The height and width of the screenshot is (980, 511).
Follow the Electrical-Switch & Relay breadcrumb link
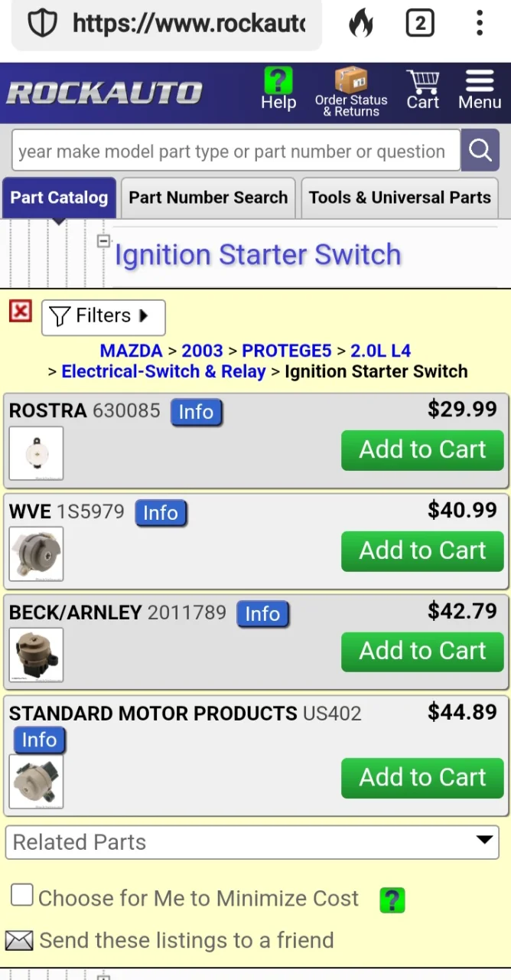pos(164,371)
